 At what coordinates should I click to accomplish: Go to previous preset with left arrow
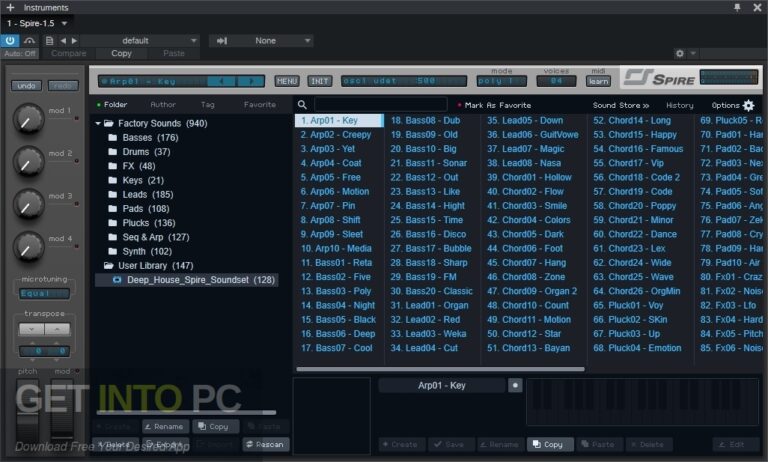[63, 41]
